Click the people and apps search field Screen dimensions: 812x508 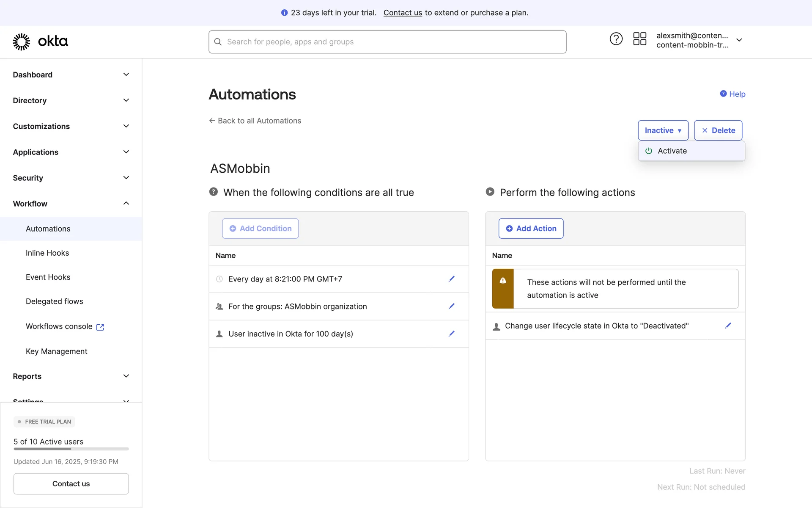click(387, 42)
